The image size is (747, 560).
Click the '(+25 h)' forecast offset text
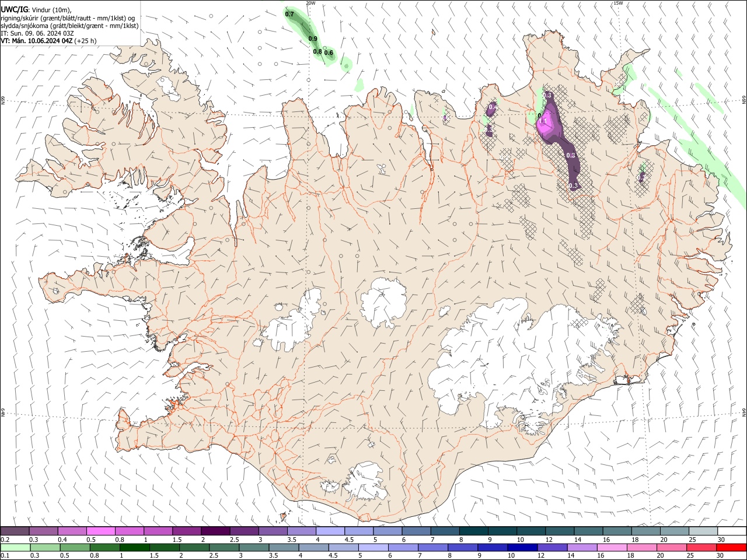[85, 41]
